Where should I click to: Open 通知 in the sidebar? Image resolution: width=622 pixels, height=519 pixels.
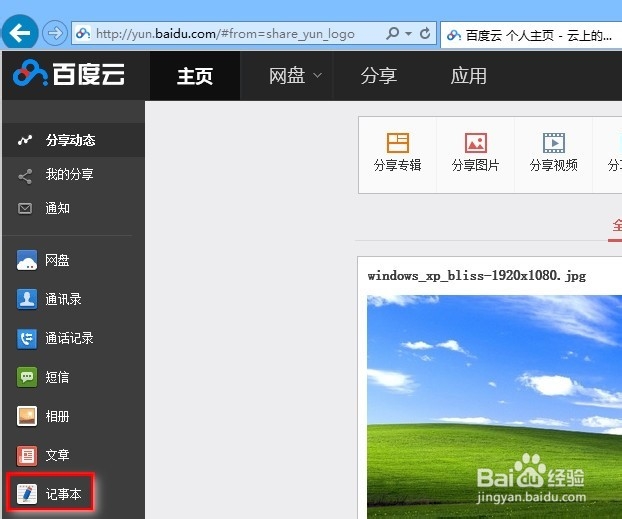58,208
